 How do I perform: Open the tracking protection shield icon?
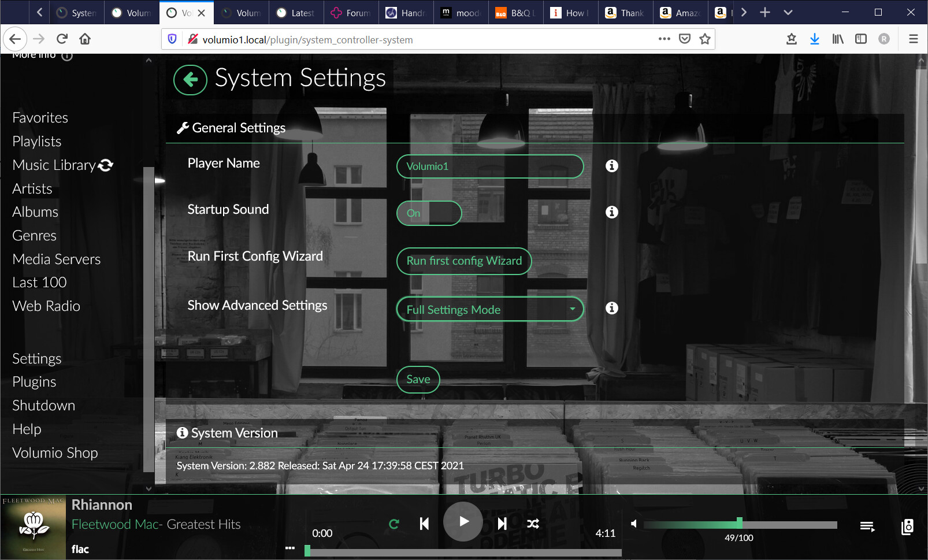point(172,39)
